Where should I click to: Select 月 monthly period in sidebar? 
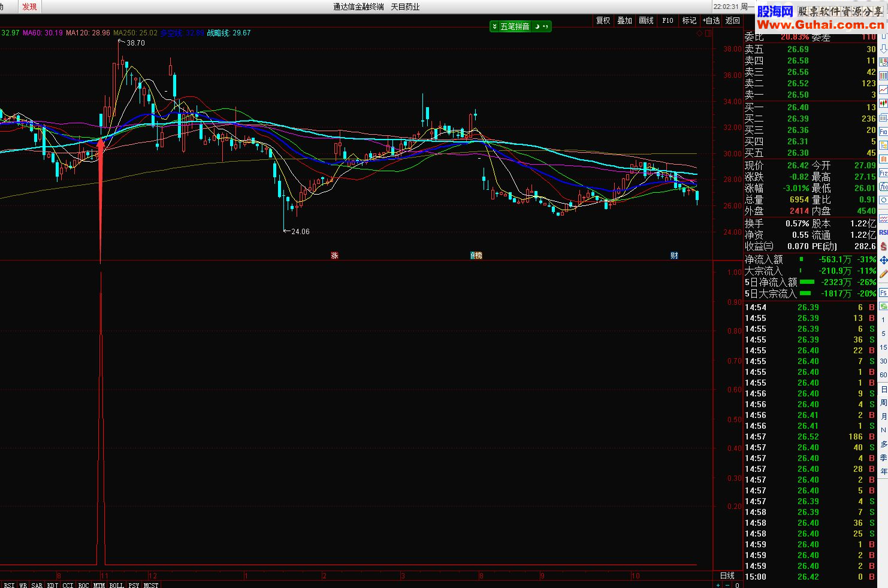883,416
